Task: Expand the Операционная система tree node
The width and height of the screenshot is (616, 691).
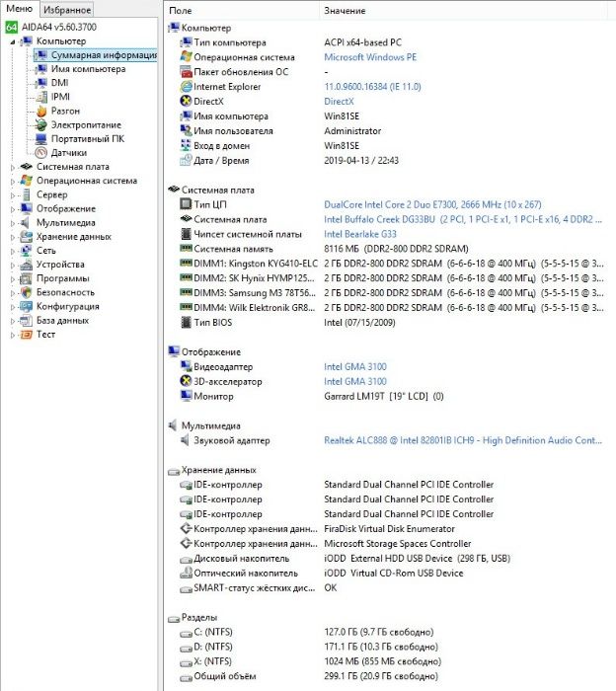Action: (13, 182)
